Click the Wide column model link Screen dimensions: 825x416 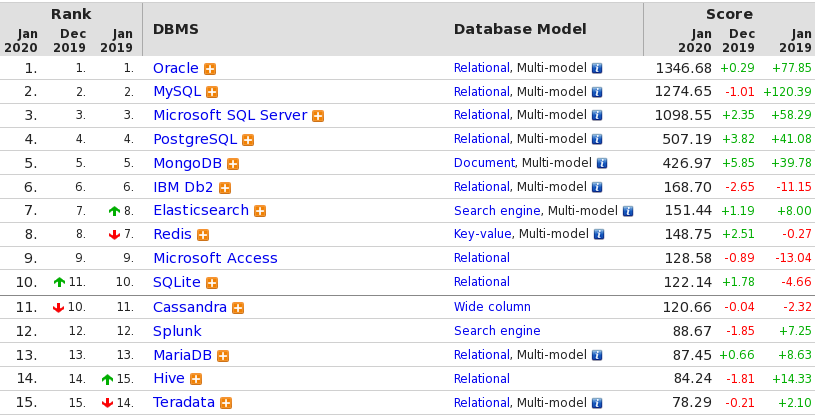tap(492, 307)
